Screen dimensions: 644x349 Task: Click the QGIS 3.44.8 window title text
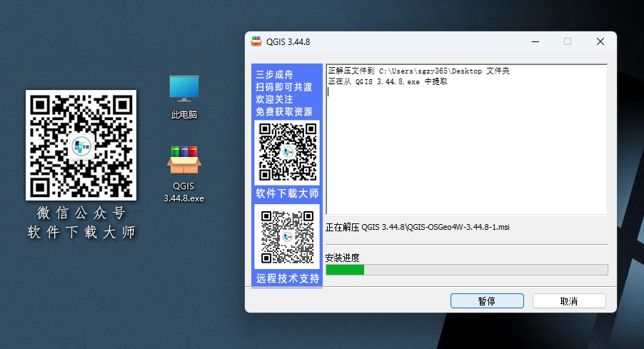[288, 42]
